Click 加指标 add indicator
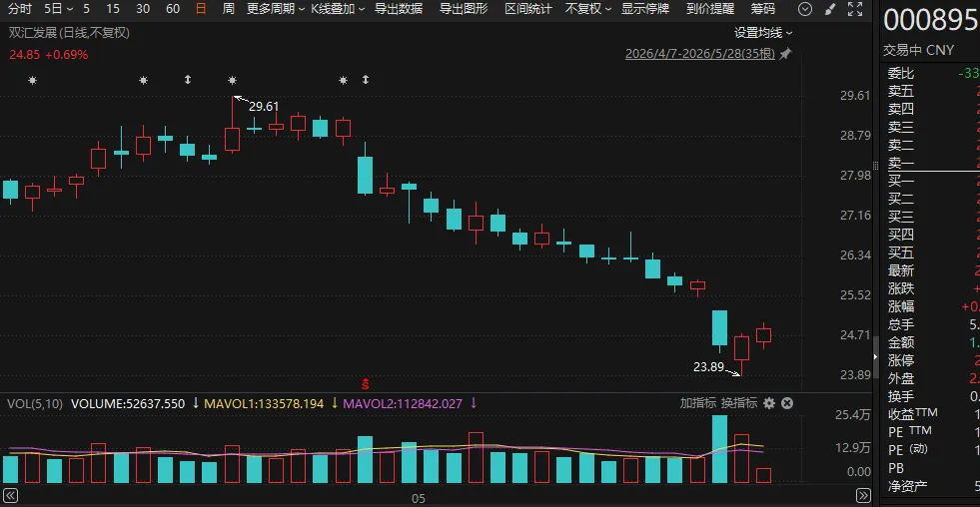 [x=698, y=403]
